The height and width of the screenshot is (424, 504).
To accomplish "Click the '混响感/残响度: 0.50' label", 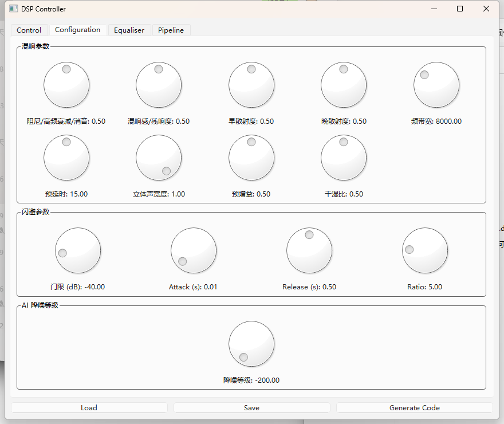I will [159, 121].
